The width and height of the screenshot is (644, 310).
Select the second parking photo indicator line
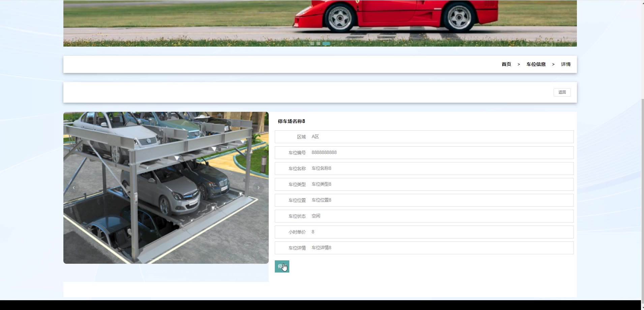pyautogui.click(x=166, y=260)
